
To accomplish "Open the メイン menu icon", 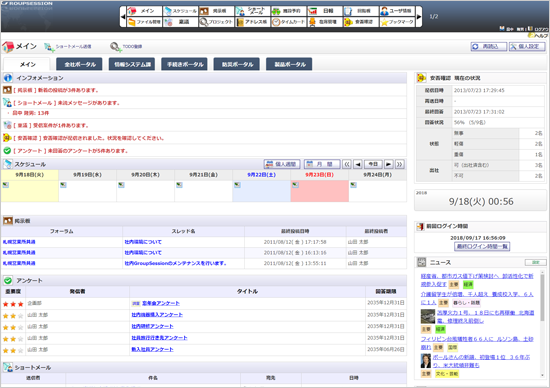I will 144,11.
